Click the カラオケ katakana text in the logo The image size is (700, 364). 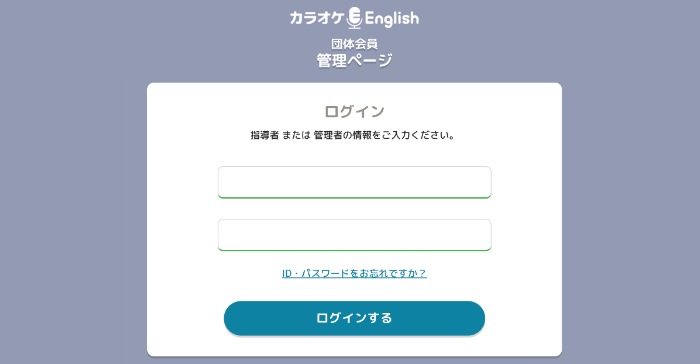click(317, 18)
